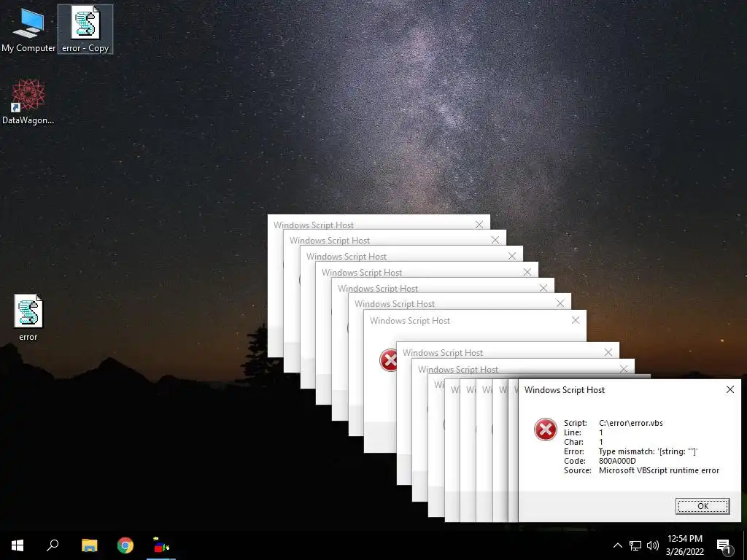
Task: Select the DataWagon shortcut icon
Action: click(x=28, y=102)
